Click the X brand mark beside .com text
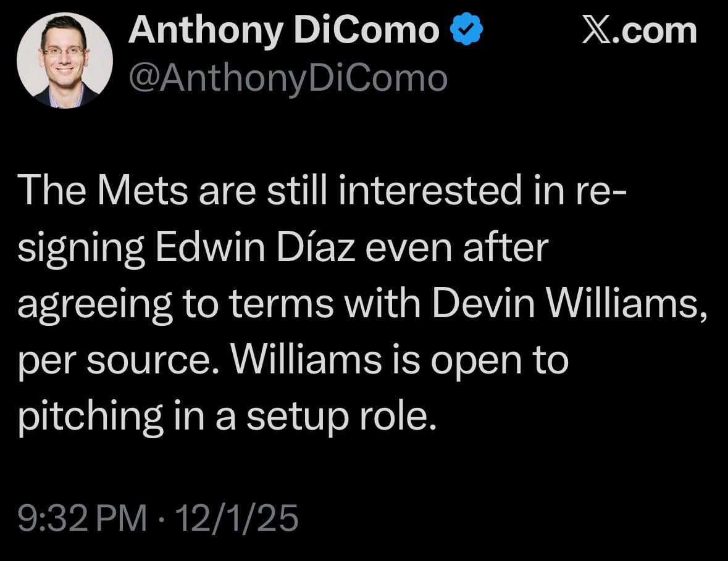728x561 pixels. (597, 29)
